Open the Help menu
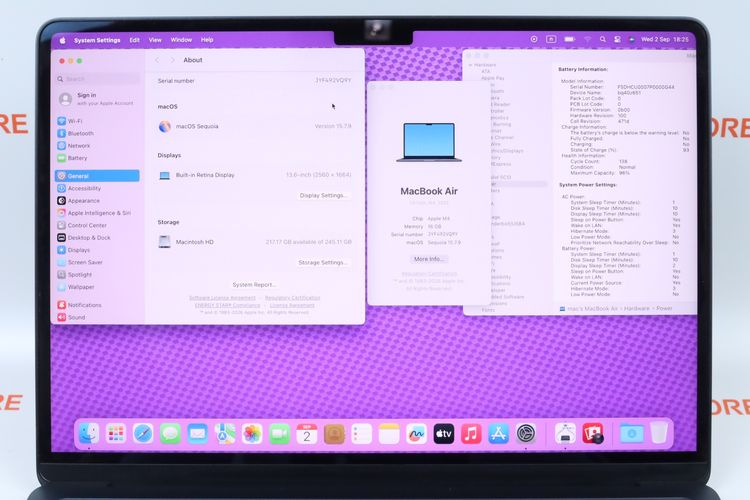Screen dimensions: 750x500 coord(207,40)
